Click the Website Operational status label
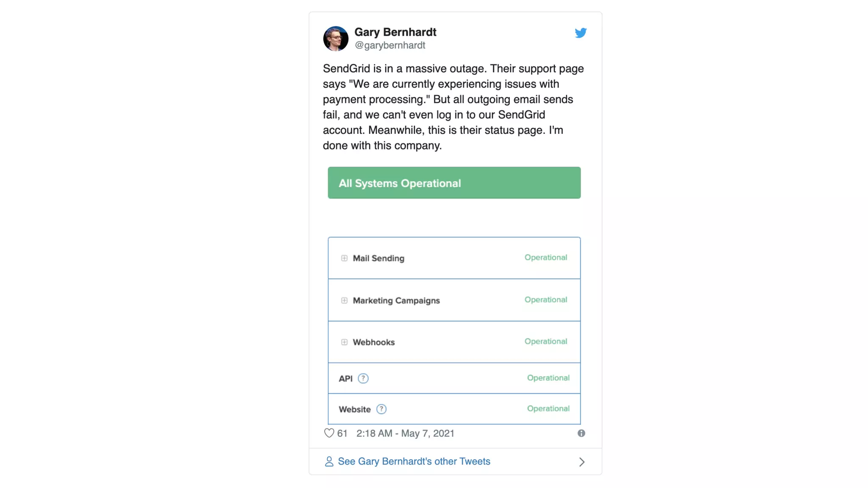 point(548,409)
